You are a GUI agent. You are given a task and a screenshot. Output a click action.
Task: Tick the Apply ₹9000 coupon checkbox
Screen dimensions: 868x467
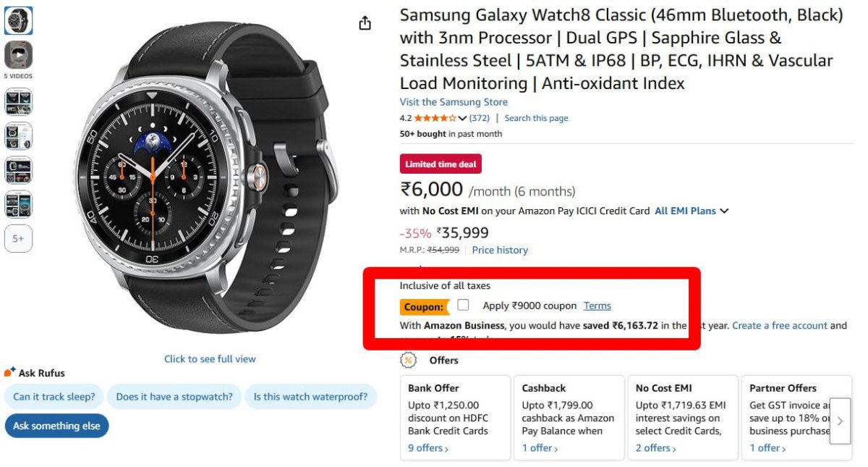click(x=463, y=306)
